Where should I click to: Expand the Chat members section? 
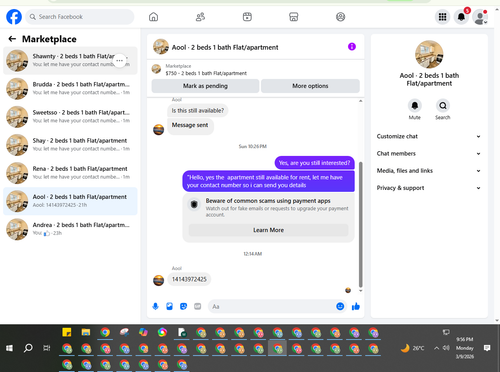[429, 154]
